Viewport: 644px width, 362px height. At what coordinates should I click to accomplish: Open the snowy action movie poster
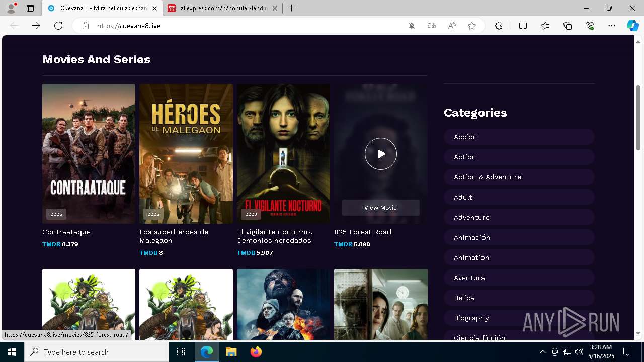click(x=283, y=305)
